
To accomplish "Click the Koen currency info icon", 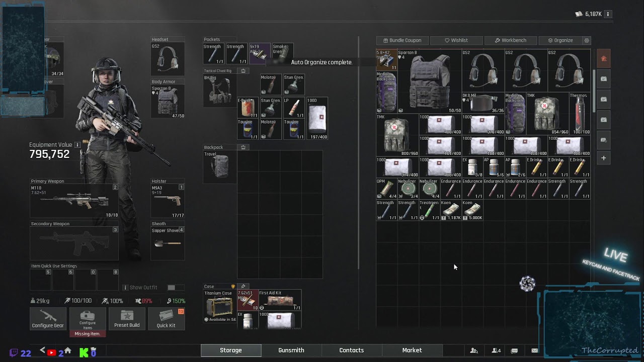I will click(608, 14).
